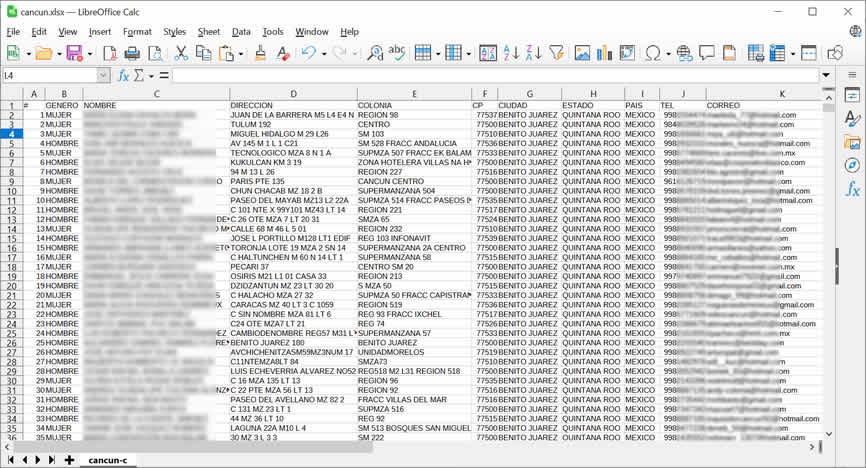The image size is (866, 468).
Task: Jump to first sheet navigation arrow
Action: click(10, 460)
